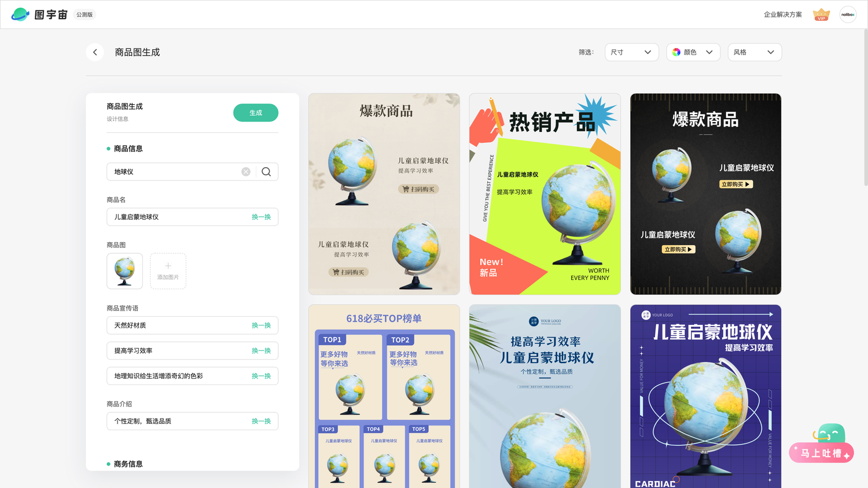Click the 商品图生成 page title
The width and height of the screenshot is (868, 488).
point(137,52)
